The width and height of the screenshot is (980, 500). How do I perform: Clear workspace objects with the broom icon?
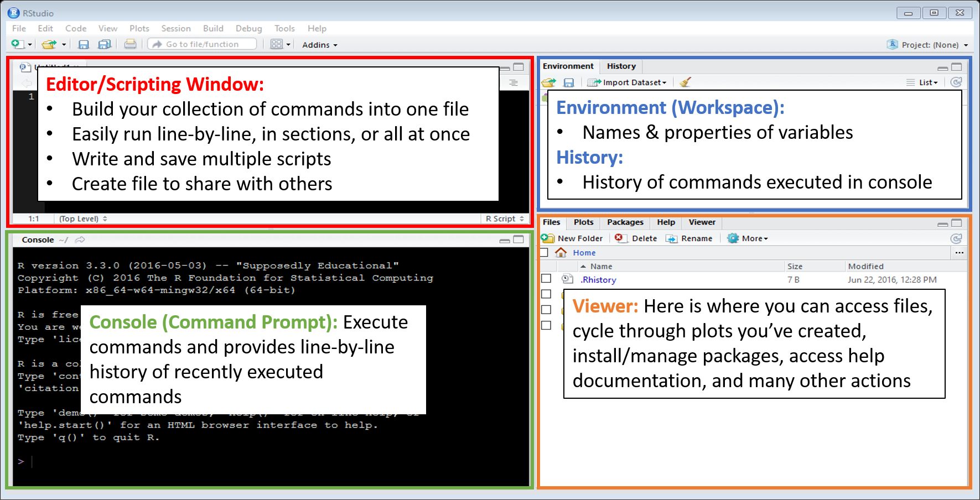(685, 82)
